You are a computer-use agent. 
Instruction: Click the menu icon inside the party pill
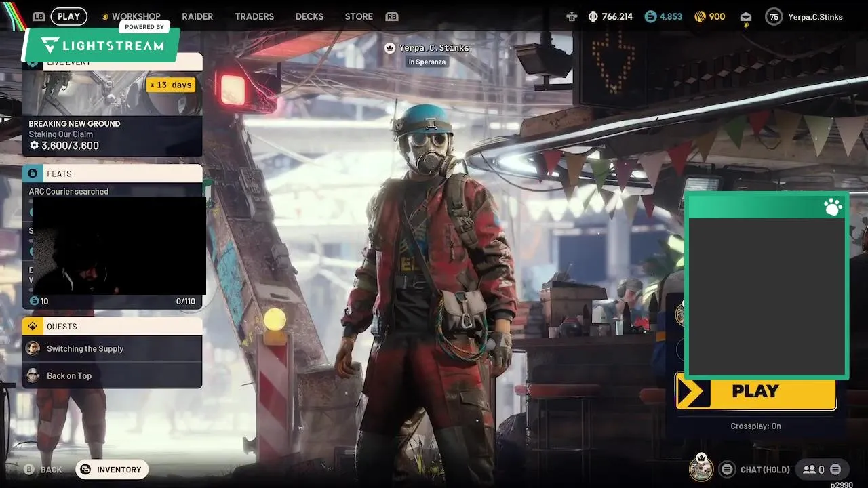point(835,469)
